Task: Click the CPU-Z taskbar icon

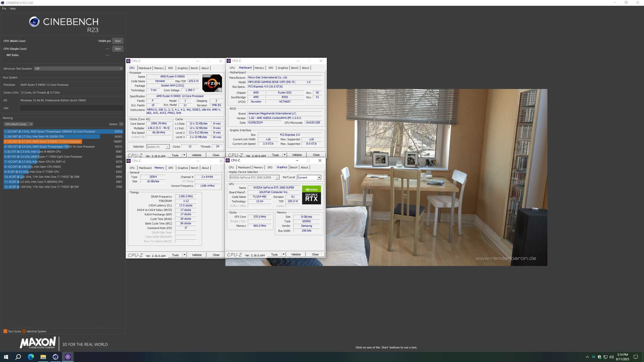Action: (68, 357)
